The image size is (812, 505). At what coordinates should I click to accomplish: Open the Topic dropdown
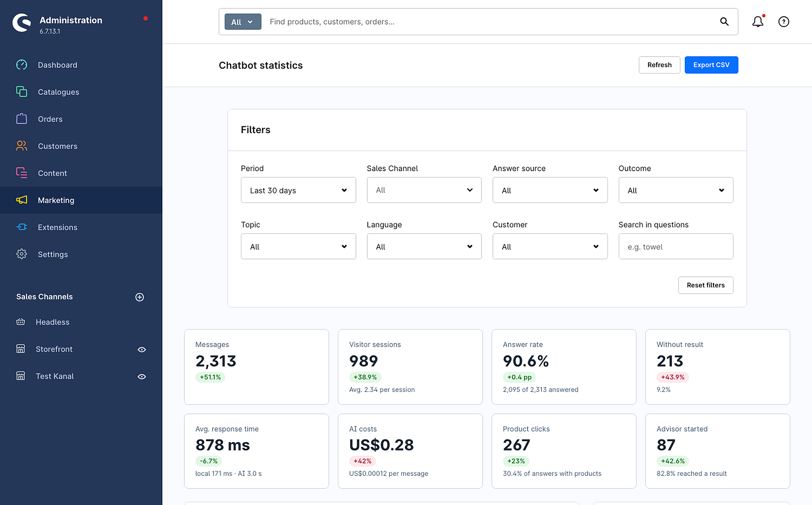[x=298, y=246]
